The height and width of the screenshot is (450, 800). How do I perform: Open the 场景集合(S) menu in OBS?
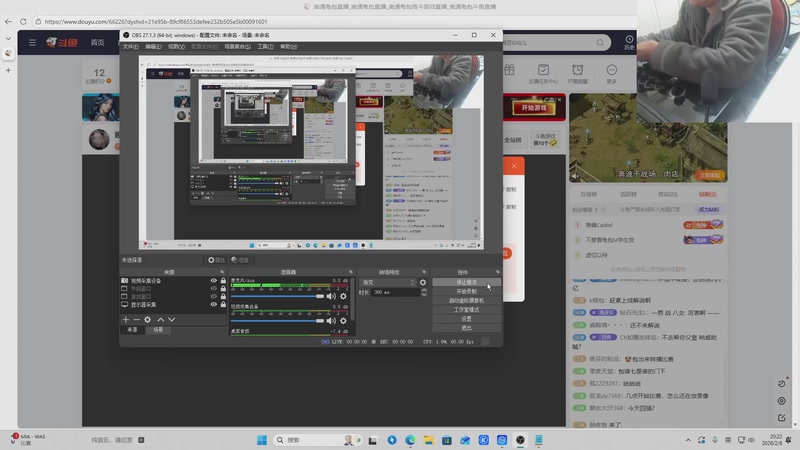(x=237, y=46)
